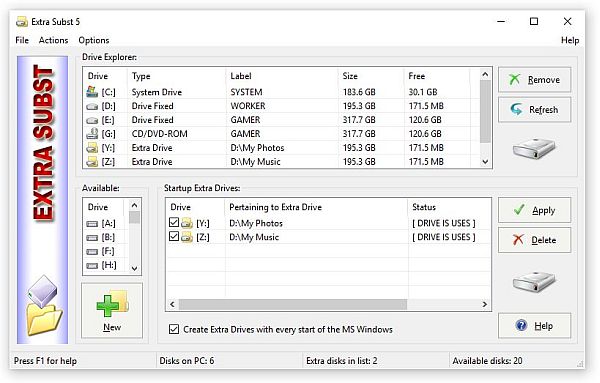Open the File menu
The height and width of the screenshot is (383, 600).
point(22,40)
